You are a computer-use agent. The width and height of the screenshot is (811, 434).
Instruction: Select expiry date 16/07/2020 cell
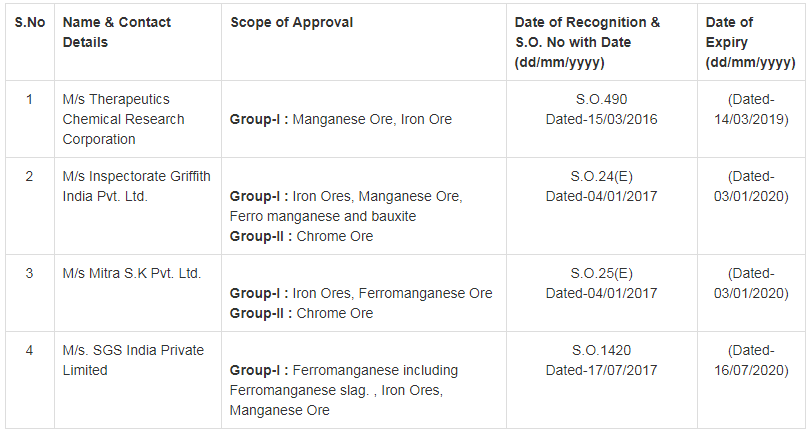749,360
